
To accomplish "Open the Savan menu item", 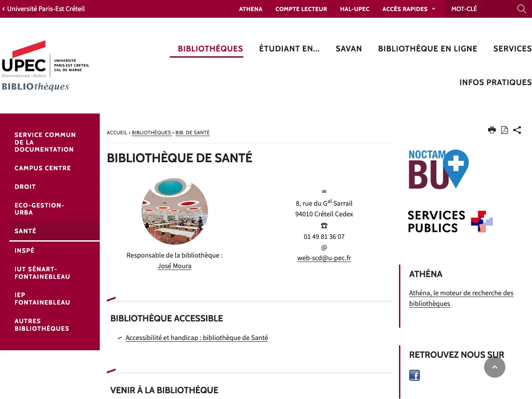I will (x=348, y=49).
